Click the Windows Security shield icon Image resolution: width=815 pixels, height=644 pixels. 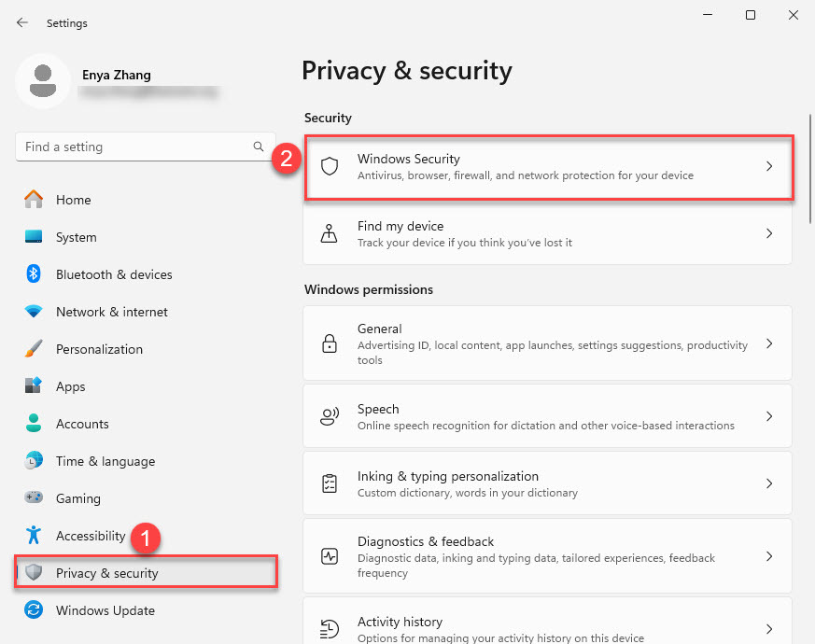point(329,166)
